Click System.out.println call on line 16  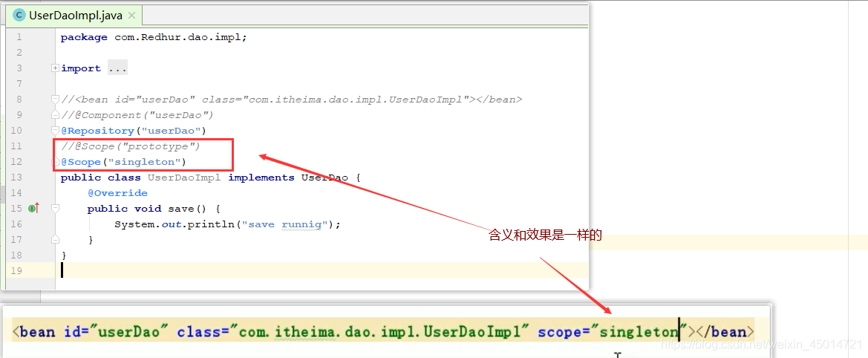pyautogui.click(x=227, y=224)
